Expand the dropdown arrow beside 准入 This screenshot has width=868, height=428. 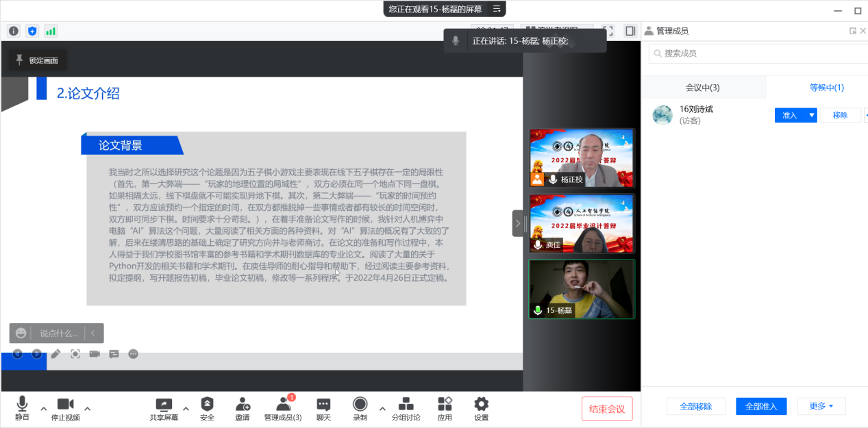click(812, 115)
